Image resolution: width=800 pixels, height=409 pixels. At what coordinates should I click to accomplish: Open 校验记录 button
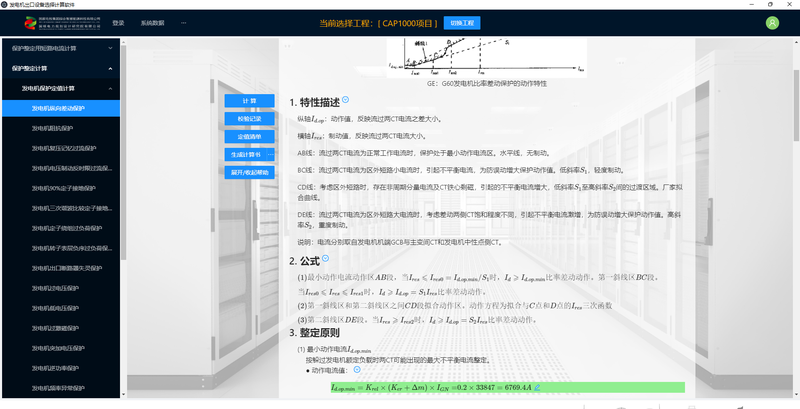click(x=249, y=118)
